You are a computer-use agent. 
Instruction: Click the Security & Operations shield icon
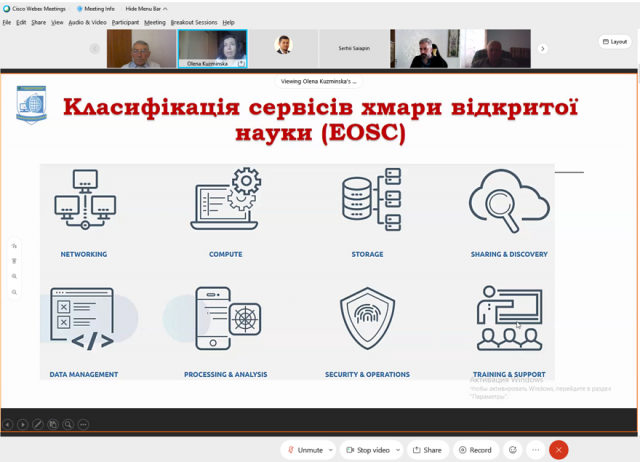click(x=367, y=318)
